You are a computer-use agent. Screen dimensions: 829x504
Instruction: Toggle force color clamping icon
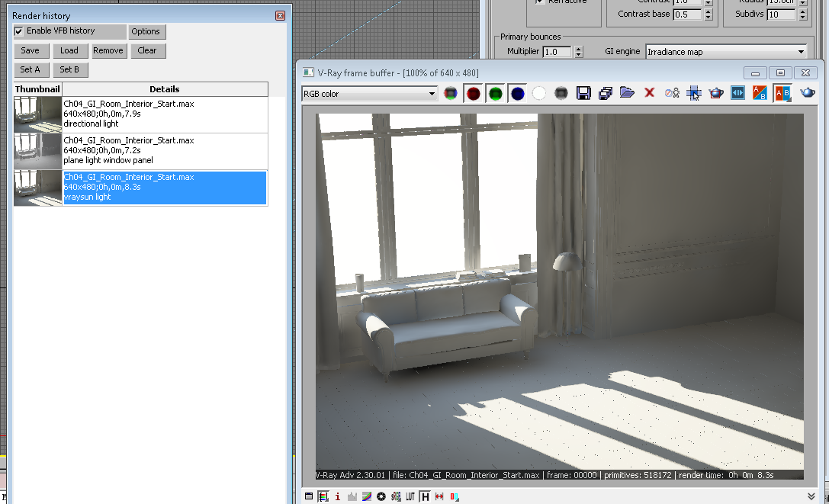point(323,496)
